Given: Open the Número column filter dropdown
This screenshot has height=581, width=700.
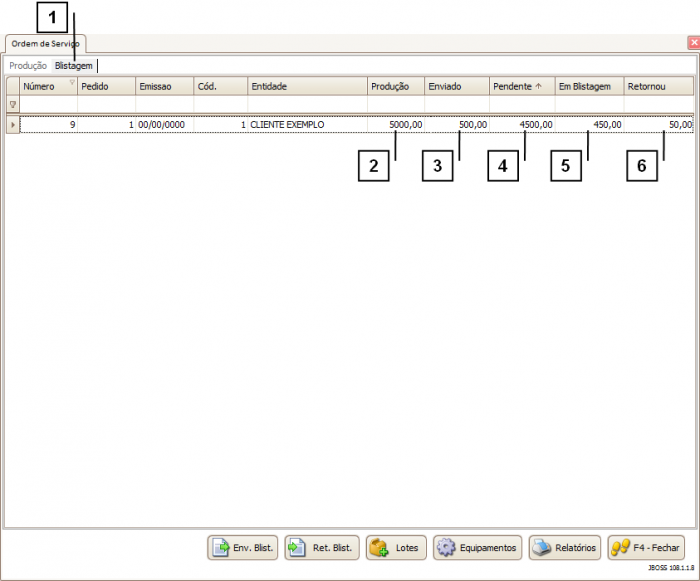Looking at the screenshot, I should pos(72,83).
